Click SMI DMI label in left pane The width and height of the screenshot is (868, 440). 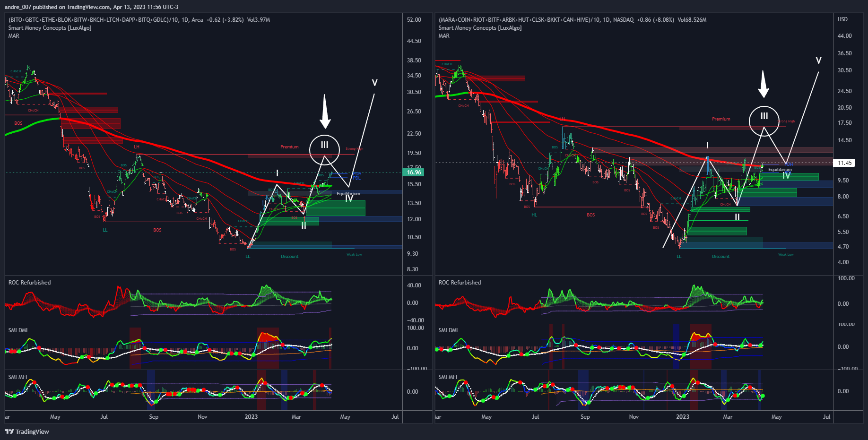pos(18,330)
